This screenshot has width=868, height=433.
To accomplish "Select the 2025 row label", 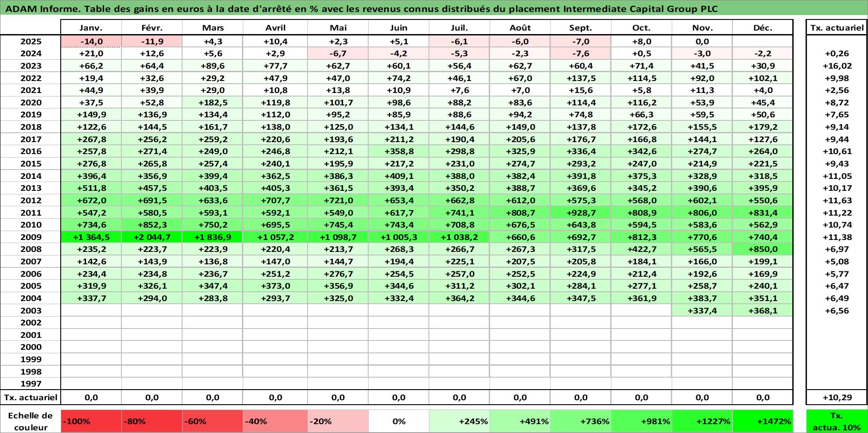I will click(31, 41).
